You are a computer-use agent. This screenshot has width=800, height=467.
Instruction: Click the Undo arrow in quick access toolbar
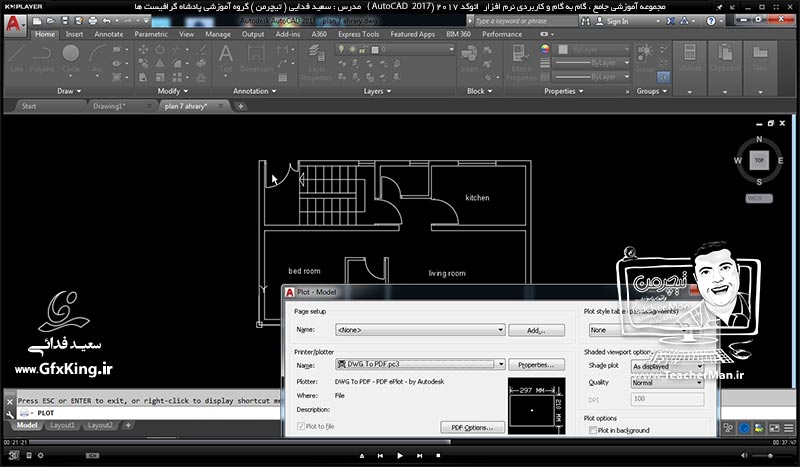point(106,21)
